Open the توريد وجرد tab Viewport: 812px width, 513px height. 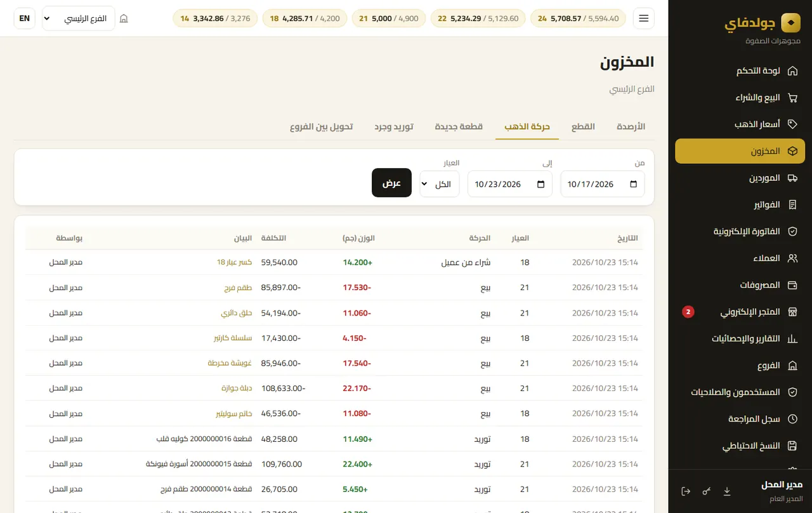[393, 126]
